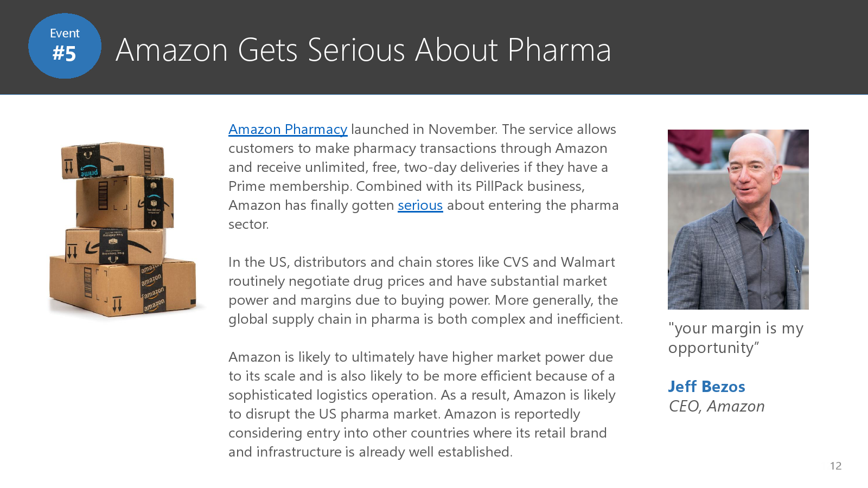The image size is (868, 488).
Task: Select the Jeff Bezos photo
Action: (738, 219)
